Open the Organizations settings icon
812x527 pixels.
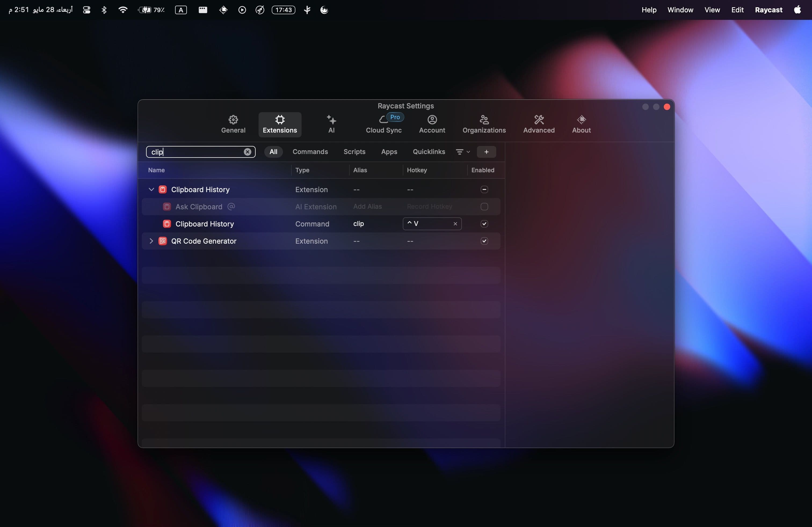click(x=484, y=124)
